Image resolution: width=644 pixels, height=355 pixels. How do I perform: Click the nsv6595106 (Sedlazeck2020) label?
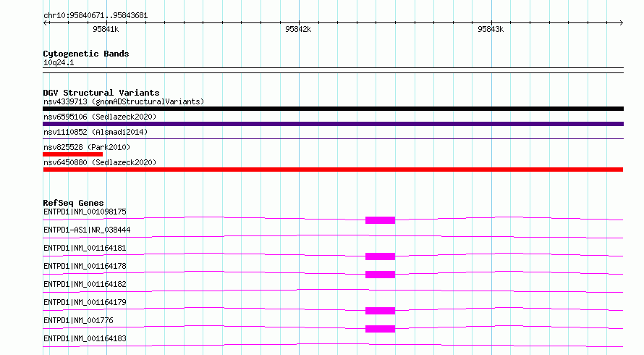pos(100,117)
